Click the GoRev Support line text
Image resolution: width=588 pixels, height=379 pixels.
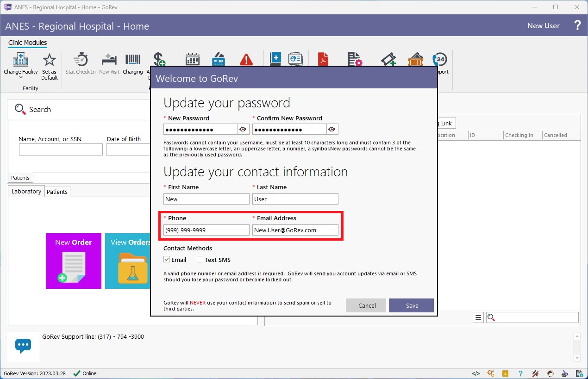click(x=93, y=337)
